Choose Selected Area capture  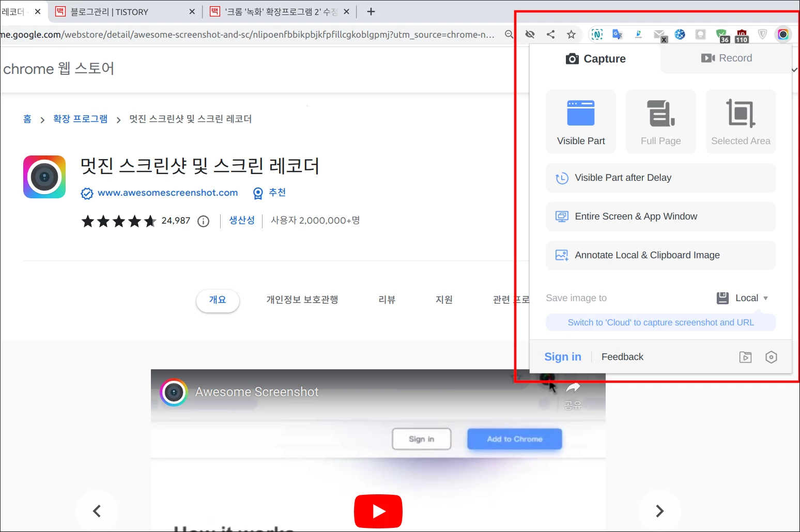click(741, 122)
